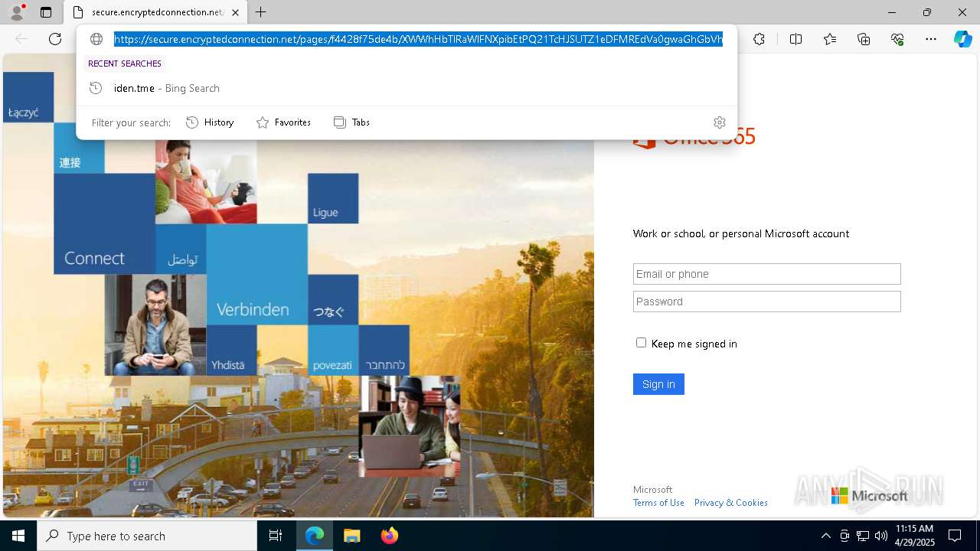Close the secure.encryptedconnection.net tab
This screenshot has height=551, width=980.
[x=235, y=12]
